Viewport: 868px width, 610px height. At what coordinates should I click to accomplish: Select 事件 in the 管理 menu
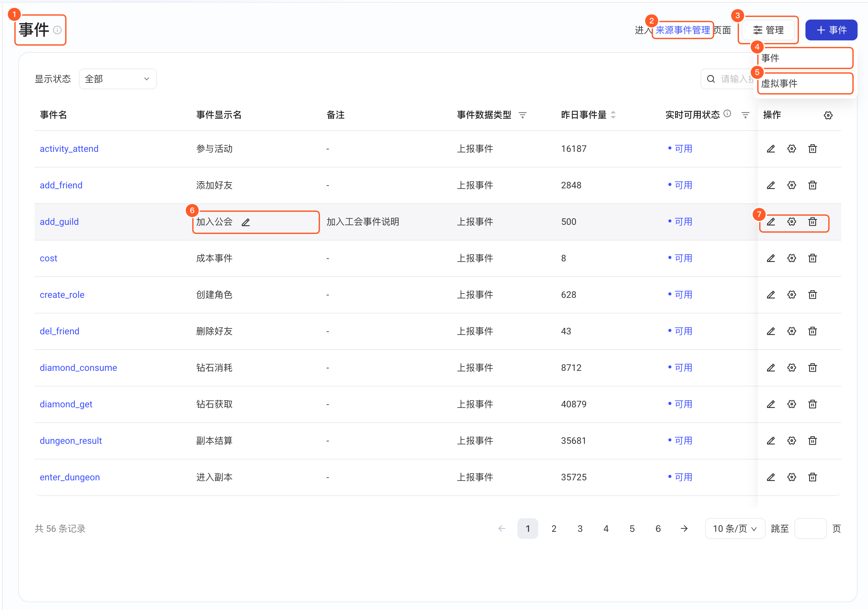[x=805, y=58]
